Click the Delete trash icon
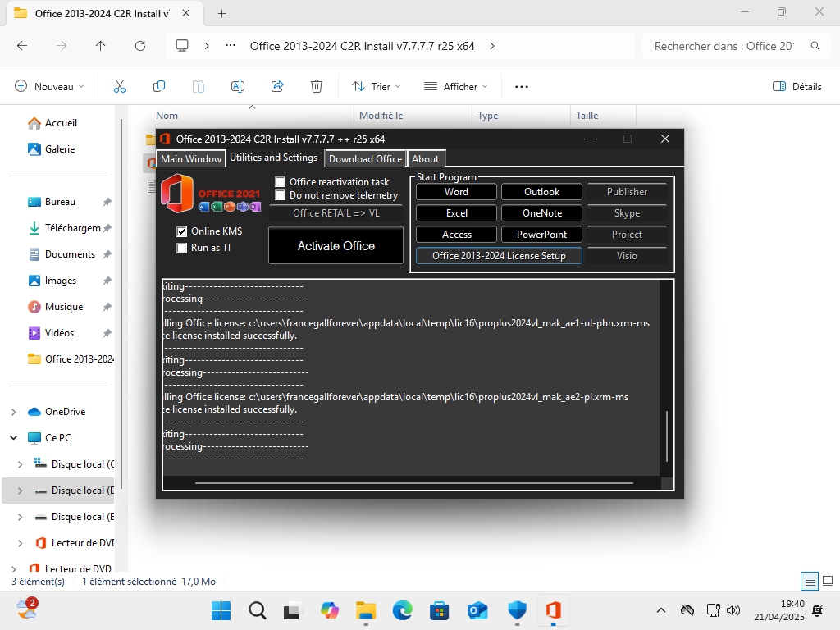This screenshot has width=840, height=630. 317,86
